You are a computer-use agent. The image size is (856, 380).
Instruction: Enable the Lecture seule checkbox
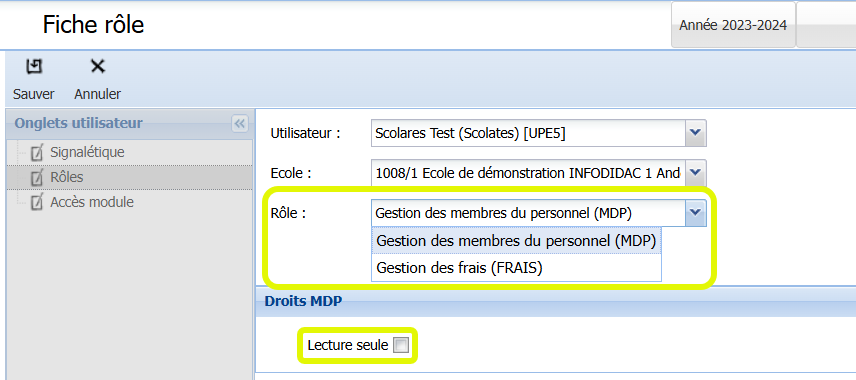click(401, 345)
